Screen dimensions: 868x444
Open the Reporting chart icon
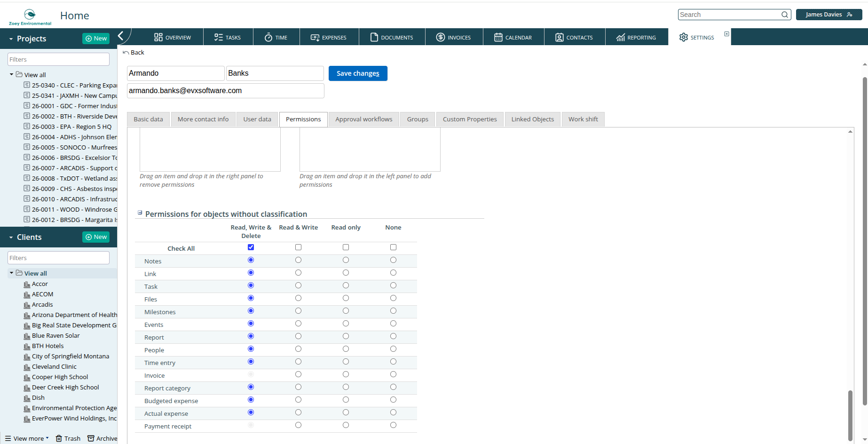[x=621, y=37]
